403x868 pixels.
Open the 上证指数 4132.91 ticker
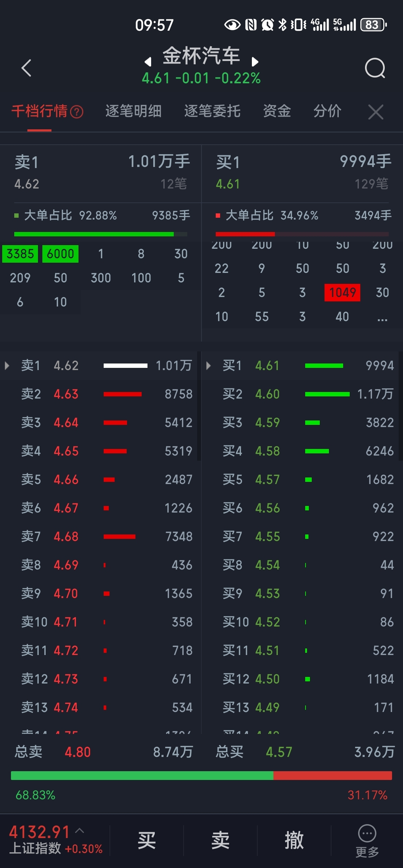[55, 840]
